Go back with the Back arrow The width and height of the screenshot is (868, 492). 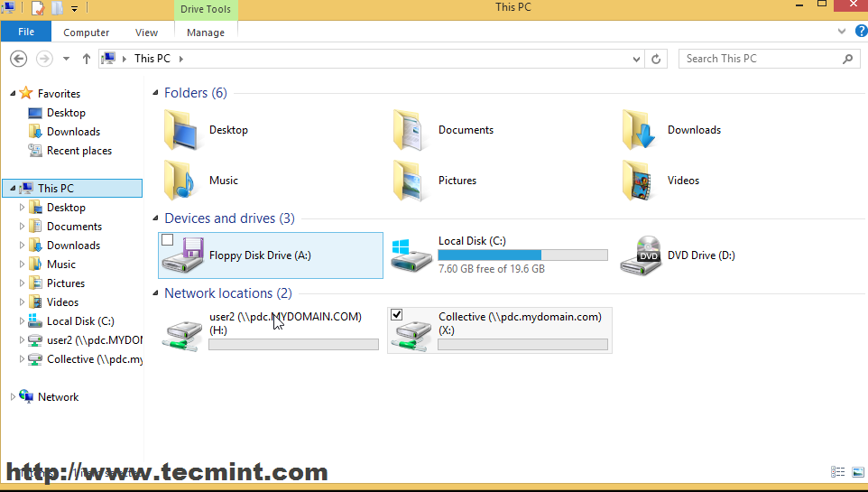click(18, 58)
